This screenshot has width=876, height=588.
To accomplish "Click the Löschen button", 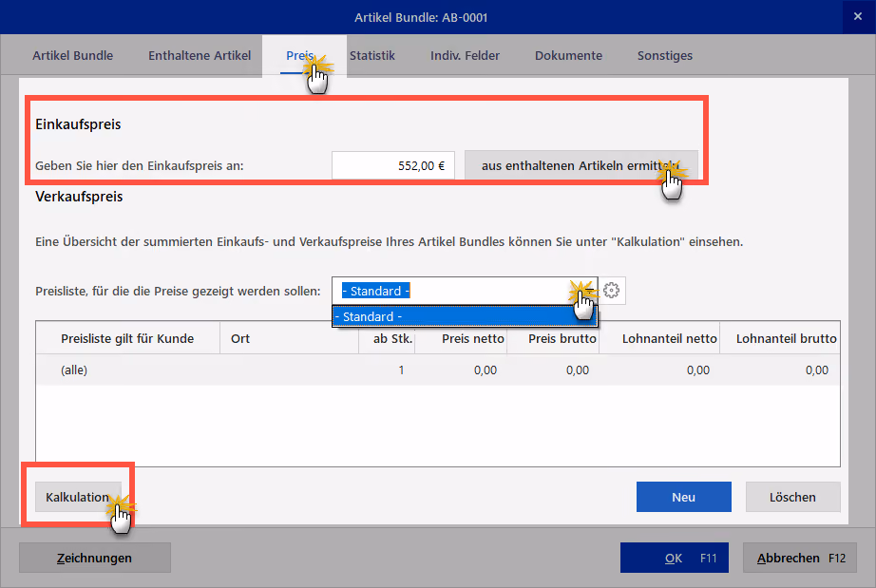I will point(792,497).
